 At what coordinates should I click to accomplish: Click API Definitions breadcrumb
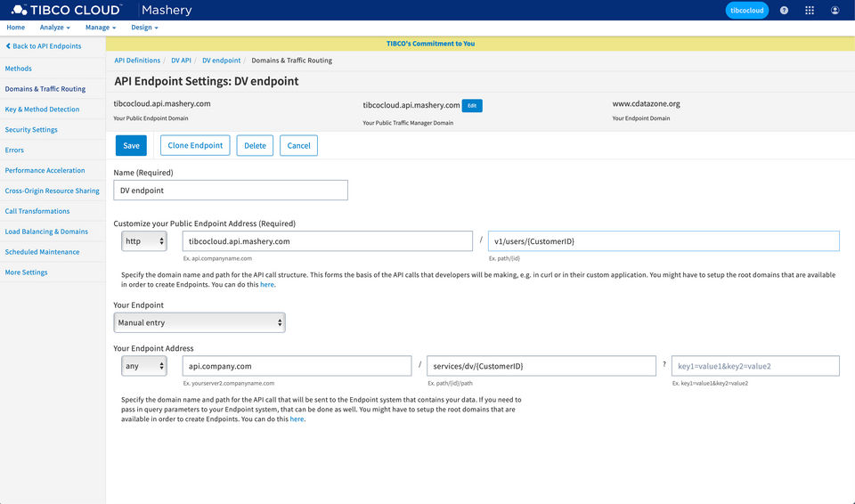(137, 61)
